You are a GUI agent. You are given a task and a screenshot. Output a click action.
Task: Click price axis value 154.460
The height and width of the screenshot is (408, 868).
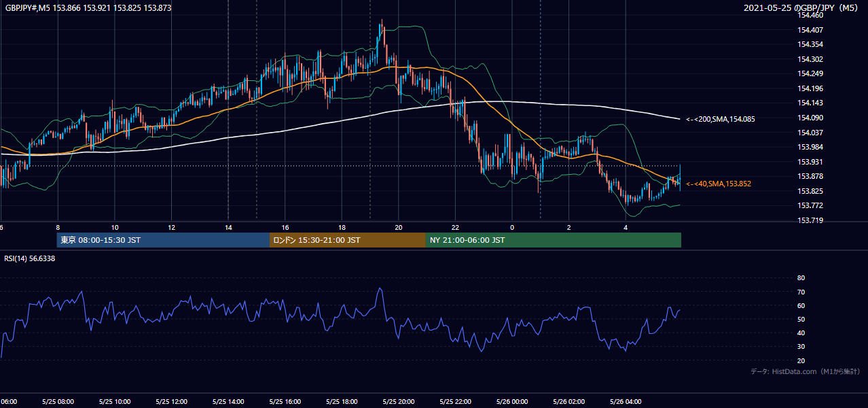(x=810, y=15)
